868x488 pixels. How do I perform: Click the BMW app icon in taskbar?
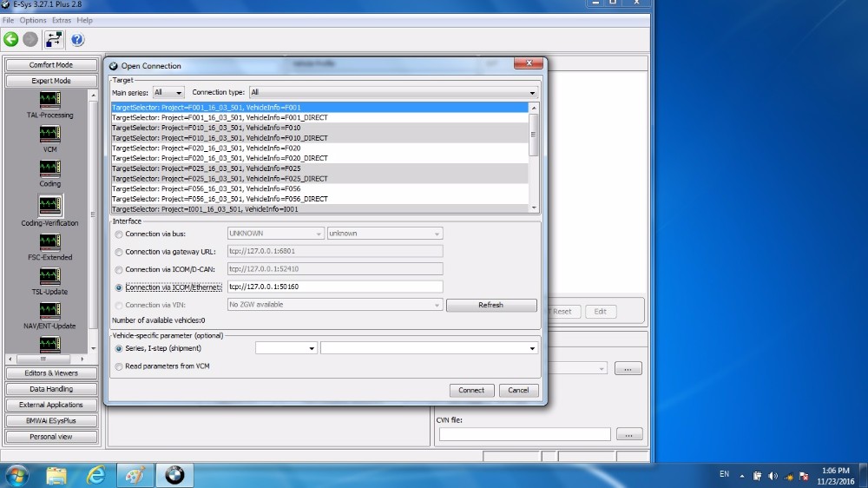(x=174, y=475)
